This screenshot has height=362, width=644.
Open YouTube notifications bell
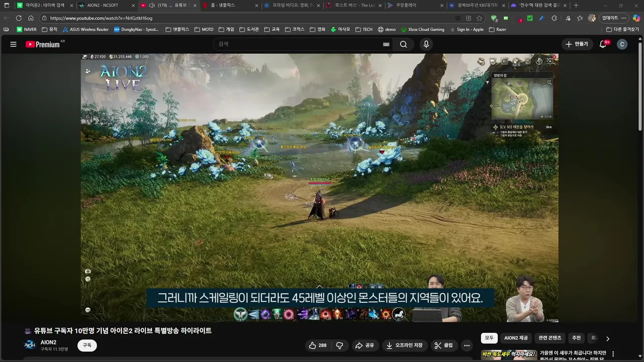[603, 44]
